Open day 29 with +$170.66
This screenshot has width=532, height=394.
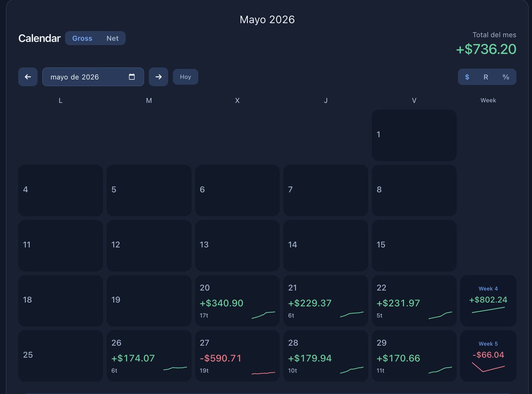[414, 356]
